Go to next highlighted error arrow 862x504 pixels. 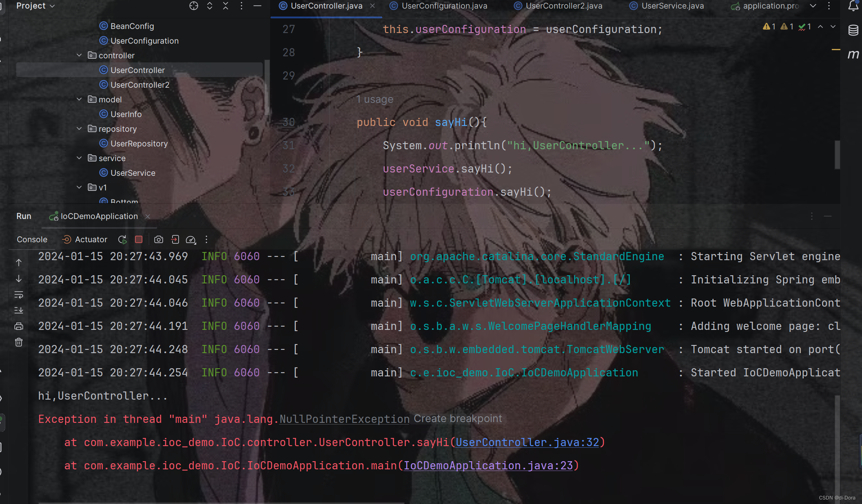(x=833, y=27)
